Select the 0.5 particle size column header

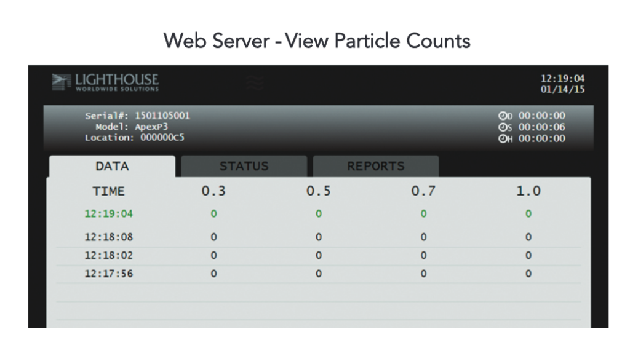click(x=319, y=191)
